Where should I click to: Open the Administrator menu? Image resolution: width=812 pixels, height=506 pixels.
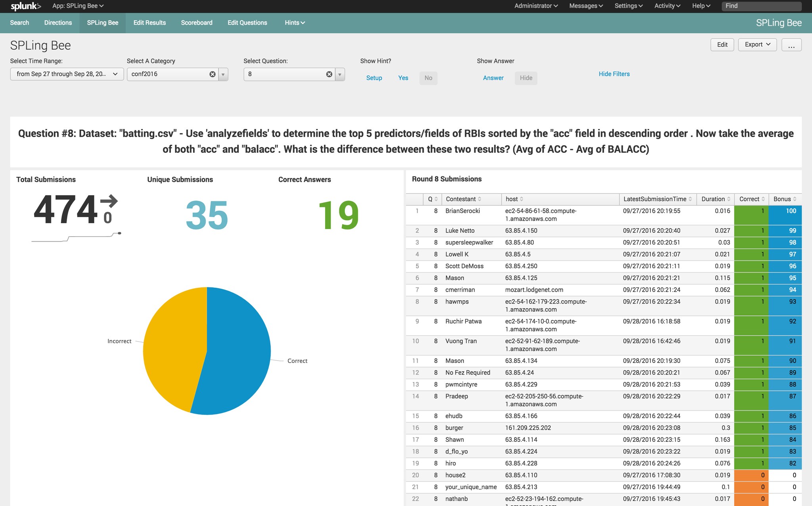[x=536, y=6]
